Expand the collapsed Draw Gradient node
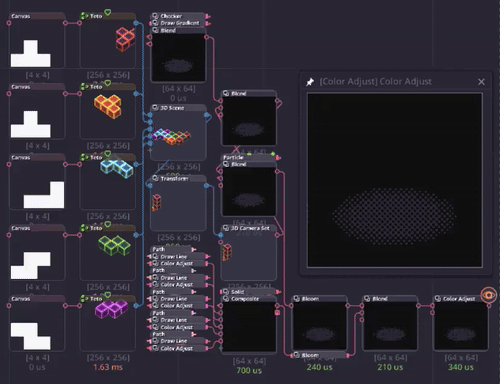 [x=178, y=23]
